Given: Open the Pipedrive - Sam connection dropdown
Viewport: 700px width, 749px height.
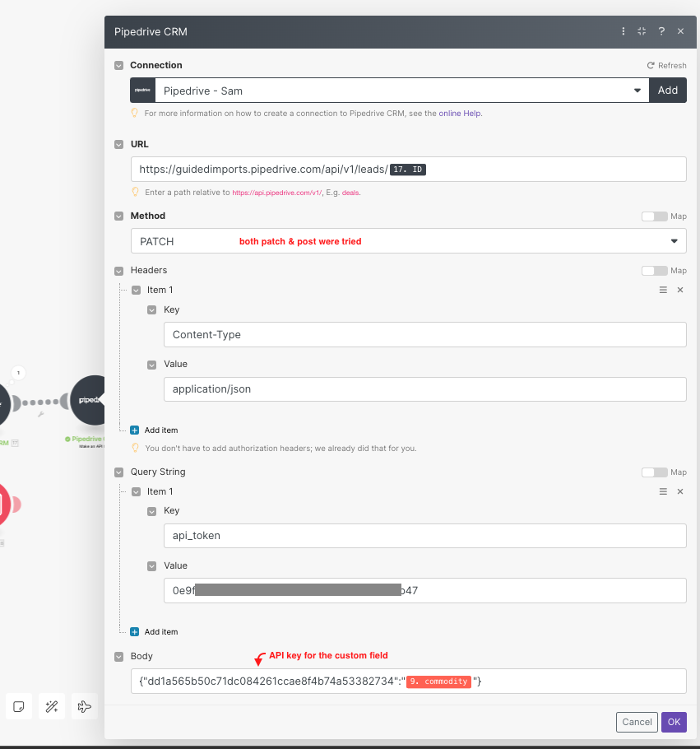Looking at the screenshot, I should click(x=637, y=90).
